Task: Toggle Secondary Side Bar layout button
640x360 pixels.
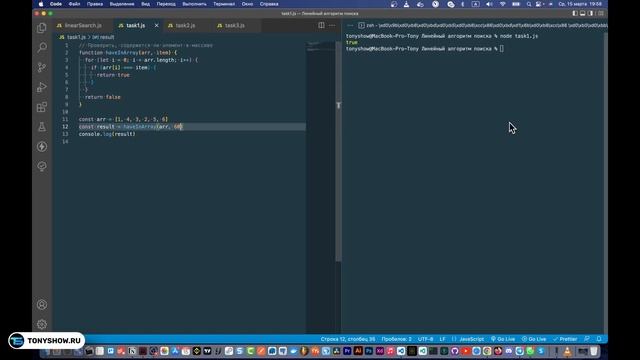Action: (590, 13)
